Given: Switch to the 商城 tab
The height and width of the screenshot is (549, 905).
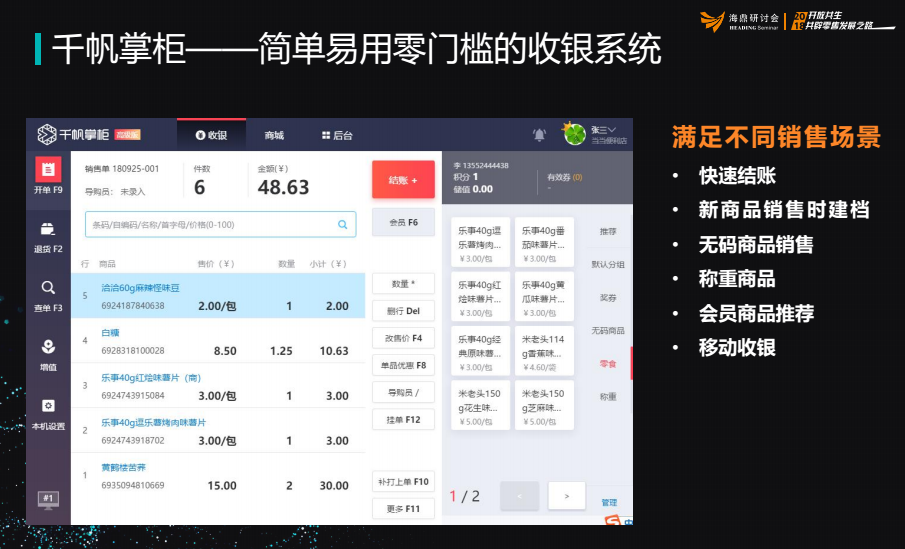Looking at the screenshot, I should pyautogui.click(x=274, y=135).
